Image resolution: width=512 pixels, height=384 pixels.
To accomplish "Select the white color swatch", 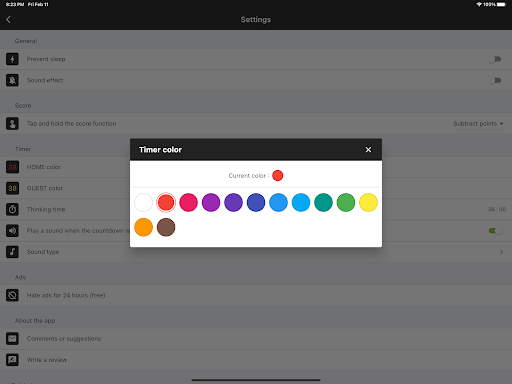I will (143, 202).
